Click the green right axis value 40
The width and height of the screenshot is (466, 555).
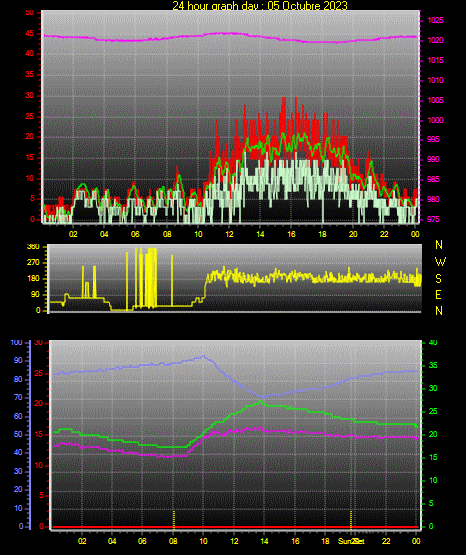coord(433,342)
